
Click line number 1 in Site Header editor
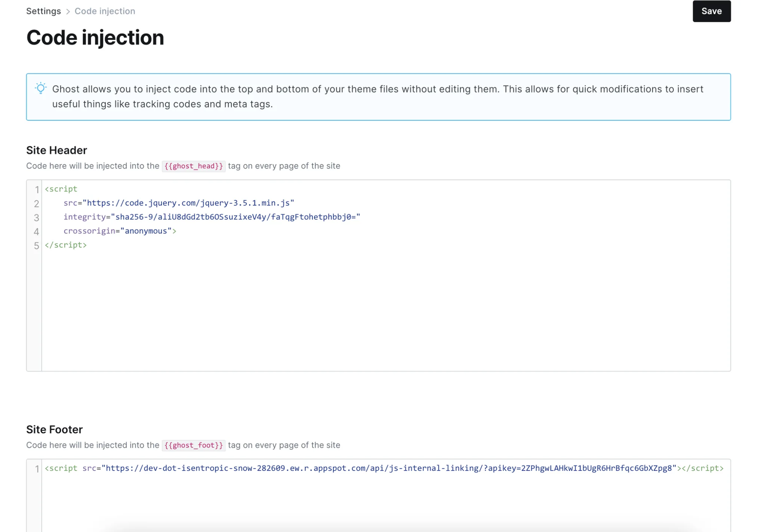[x=36, y=189]
